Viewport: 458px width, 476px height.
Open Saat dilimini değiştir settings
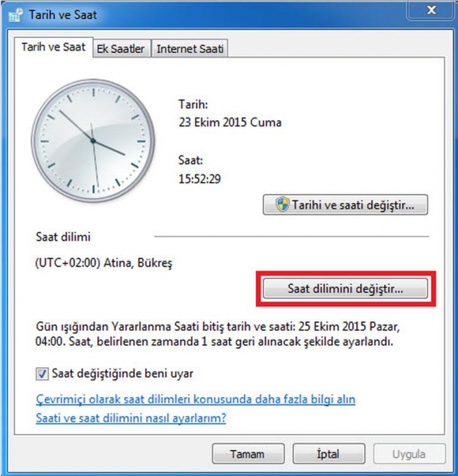click(x=346, y=289)
